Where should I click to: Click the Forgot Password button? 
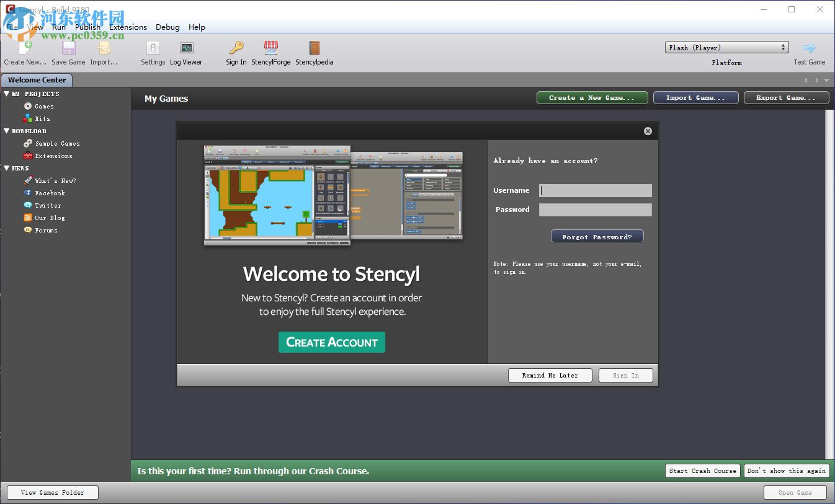(597, 237)
